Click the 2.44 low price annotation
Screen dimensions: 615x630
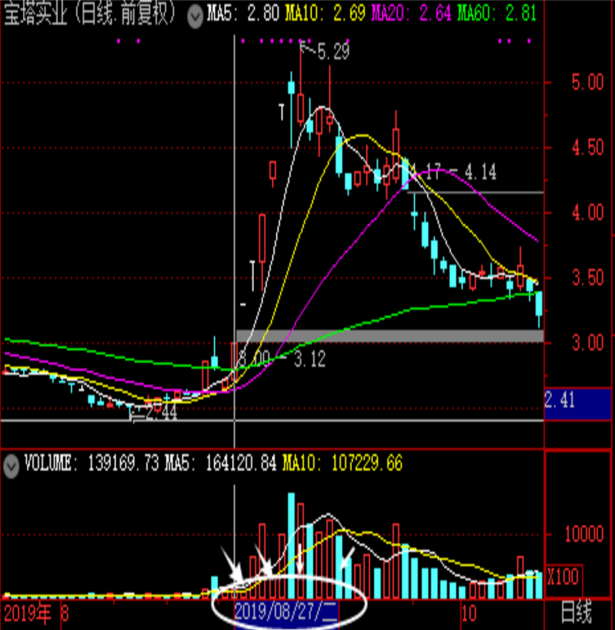click(161, 413)
